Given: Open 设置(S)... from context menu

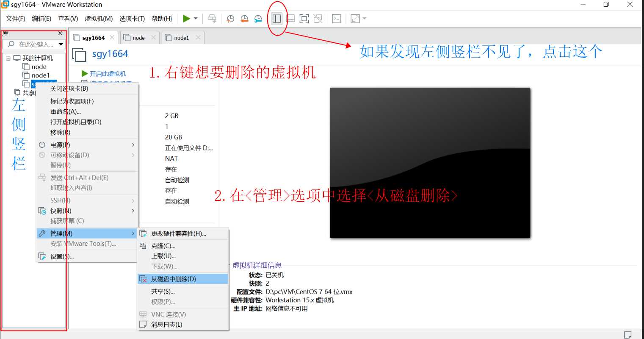Looking at the screenshot, I should pyautogui.click(x=88, y=256).
